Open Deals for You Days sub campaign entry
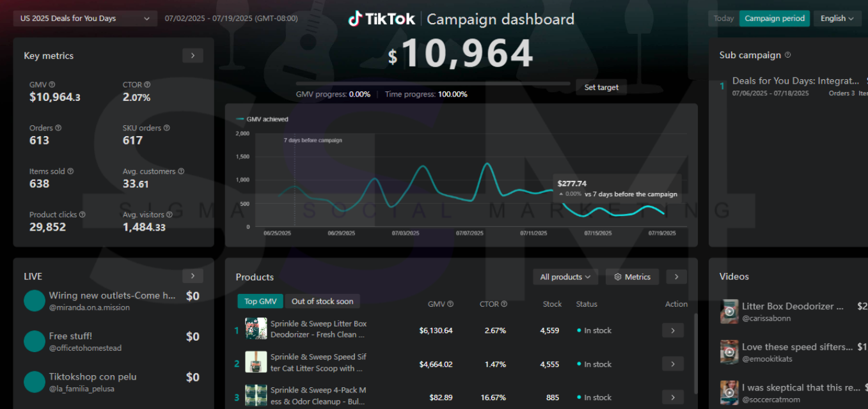The image size is (868, 409). [796, 81]
